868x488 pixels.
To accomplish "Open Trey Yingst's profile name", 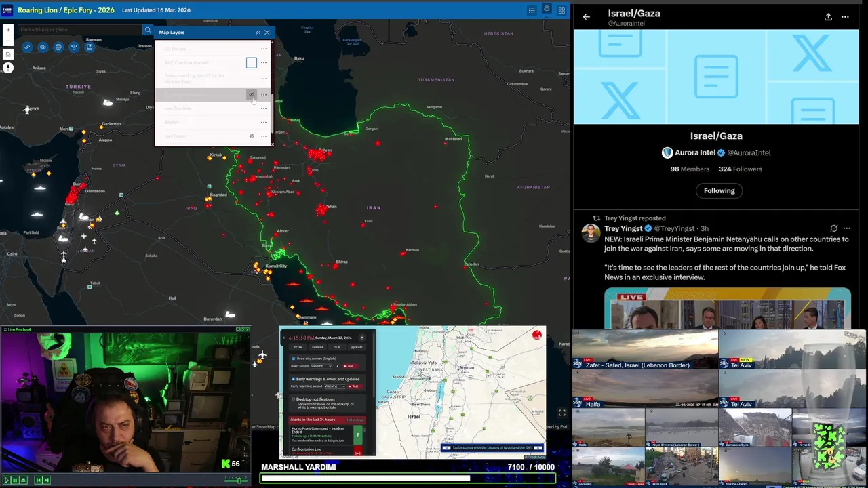I will click(623, 229).
